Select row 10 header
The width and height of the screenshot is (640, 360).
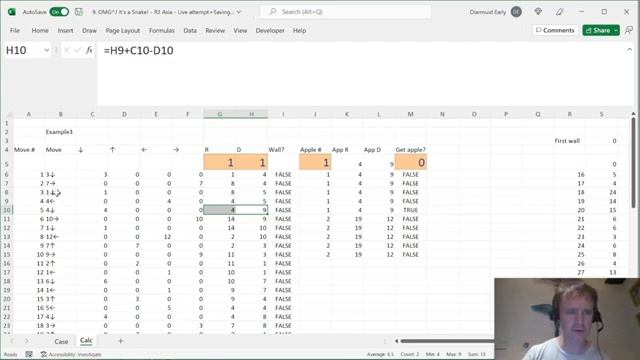(7, 210)
